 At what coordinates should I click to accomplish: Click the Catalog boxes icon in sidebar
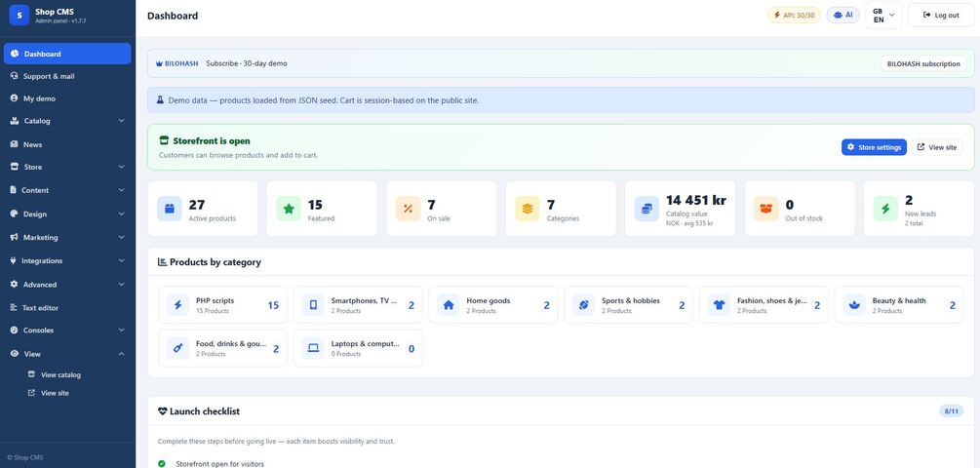(15, 121)
